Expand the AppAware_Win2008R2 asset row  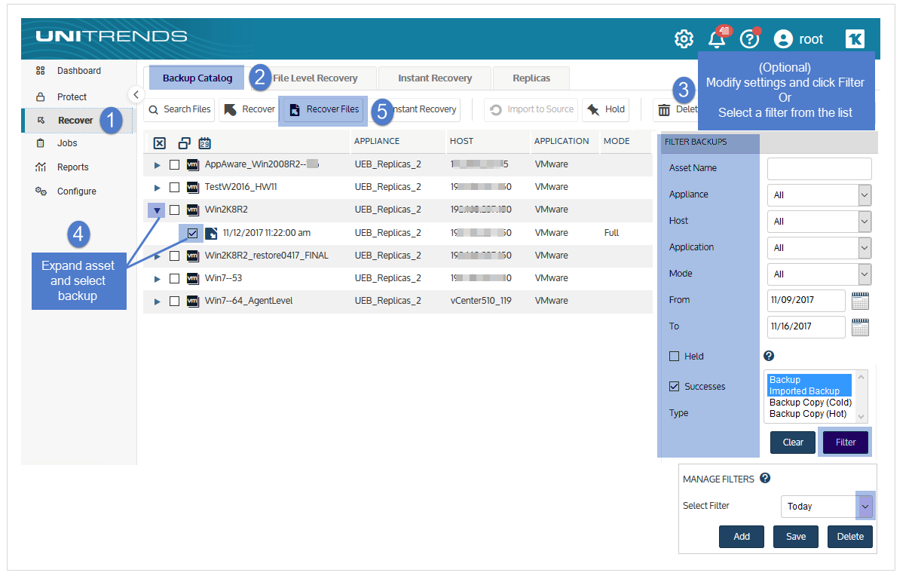point(157,164)
